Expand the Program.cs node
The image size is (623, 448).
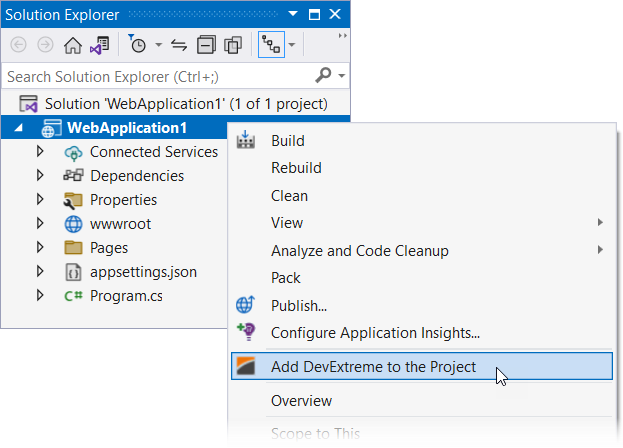coord(40,295)
